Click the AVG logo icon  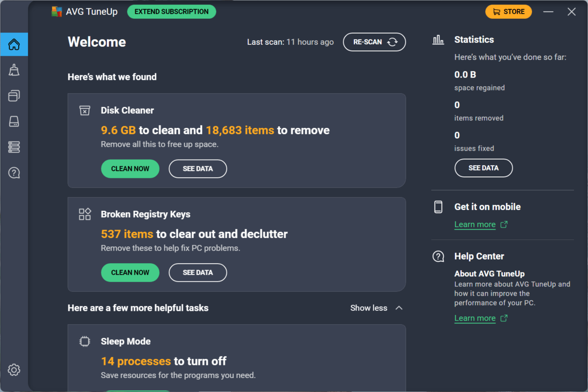pyautogui.click(x=57, y=12)
